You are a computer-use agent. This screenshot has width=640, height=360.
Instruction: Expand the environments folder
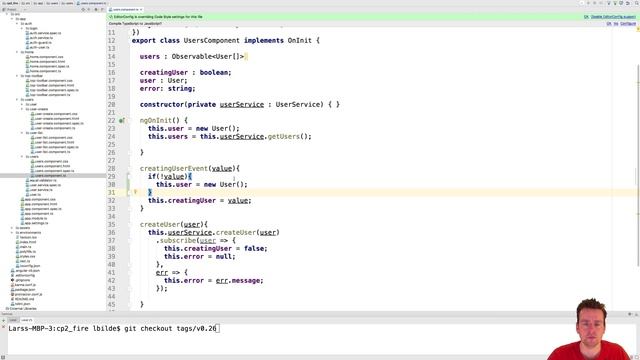tap(12, 233)
